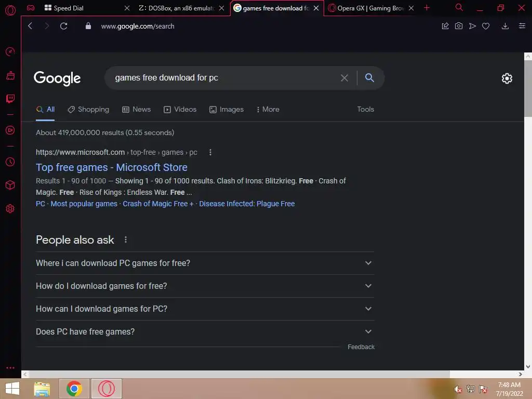This screenshot has height=399, width=532.
Task: Expand "Does PC have free games?" question
Action: point(205,331)
